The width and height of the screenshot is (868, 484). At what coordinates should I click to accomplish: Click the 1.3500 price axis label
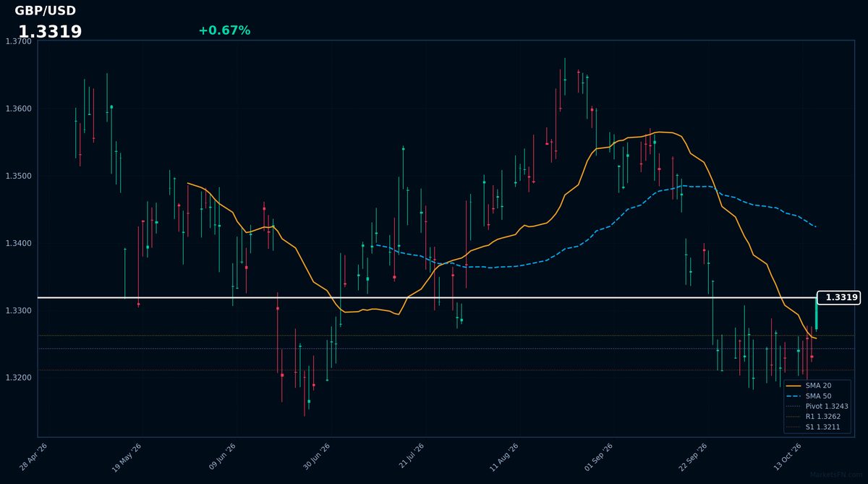click(x=18, y=177)
